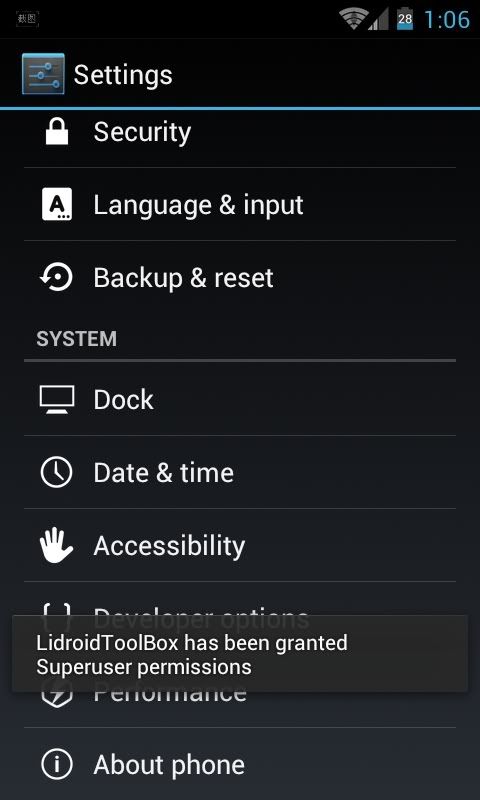Open Date & time settings
This screenshot has height=800, width=480.
(x=240, y=472)
